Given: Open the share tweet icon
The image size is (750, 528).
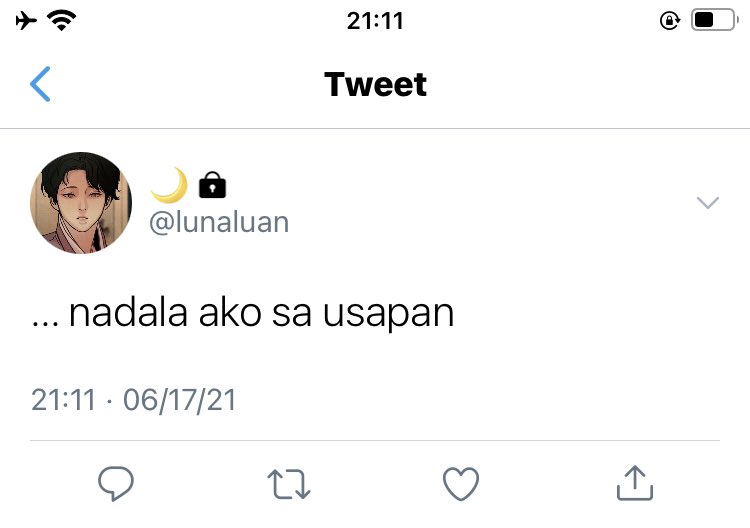Looking at the screenshot, I should [x=635, y=483].
